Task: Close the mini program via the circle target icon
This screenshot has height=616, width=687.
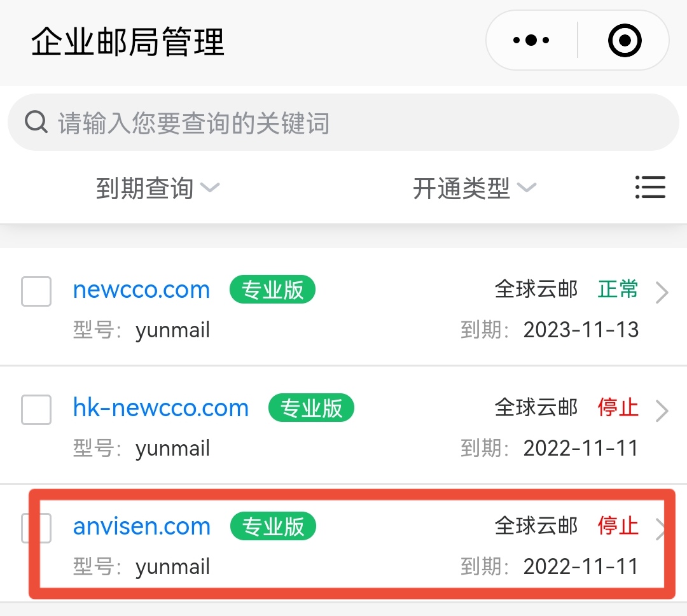Action: 625,40
